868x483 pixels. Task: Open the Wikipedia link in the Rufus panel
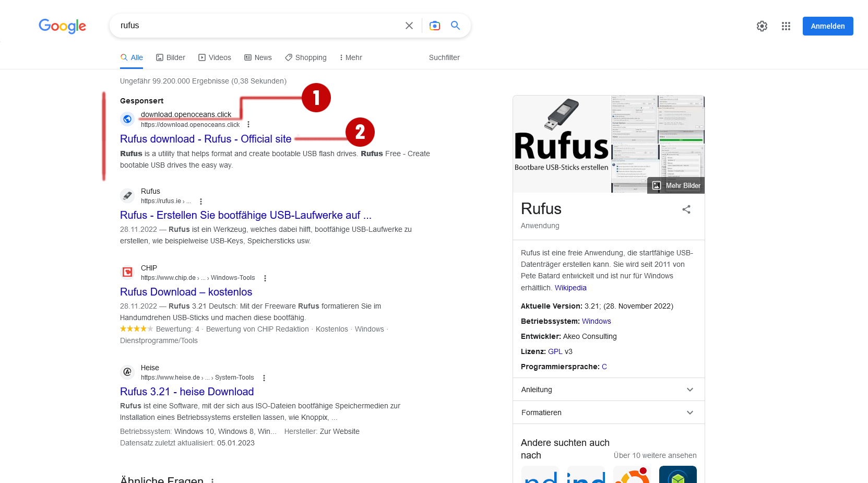pos(570,287)
